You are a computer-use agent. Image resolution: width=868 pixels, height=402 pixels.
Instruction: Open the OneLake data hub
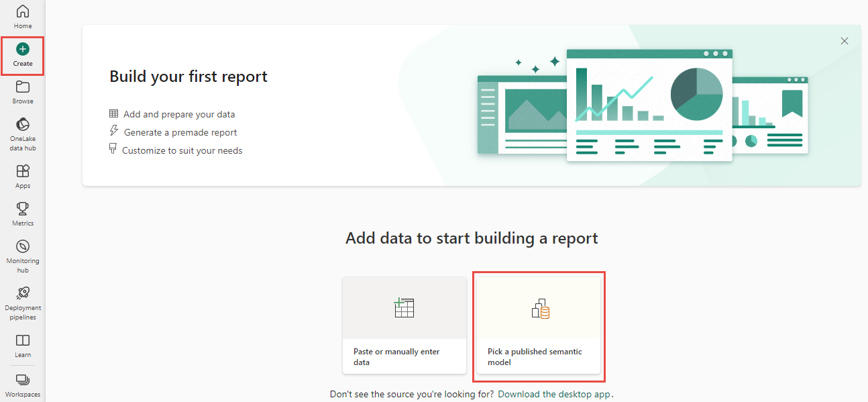point(23,134)
